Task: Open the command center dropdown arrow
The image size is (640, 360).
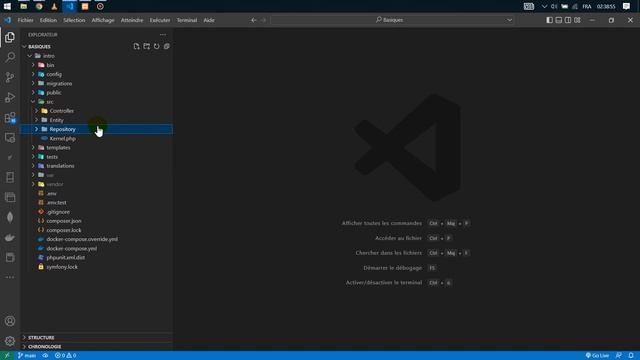Action: [509, 20]
